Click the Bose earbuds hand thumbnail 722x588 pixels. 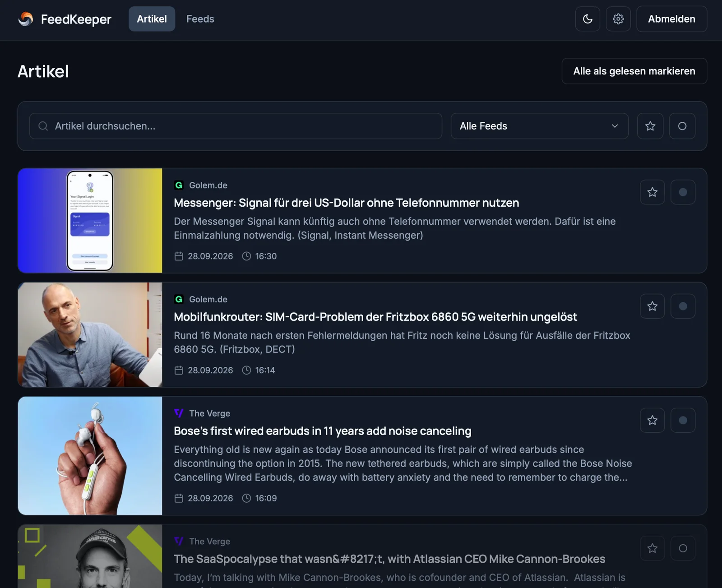click(x=90, y=456)
